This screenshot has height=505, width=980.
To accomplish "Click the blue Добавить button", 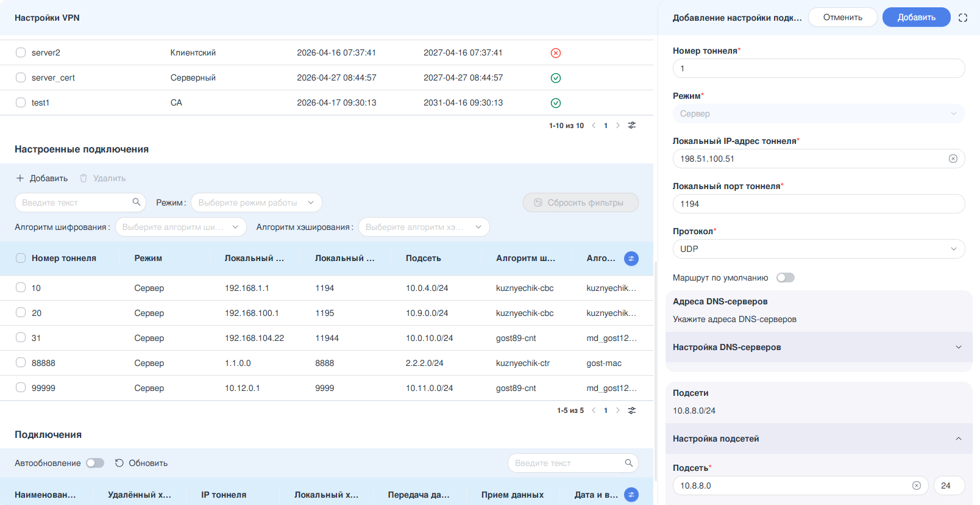I will 916,17.
